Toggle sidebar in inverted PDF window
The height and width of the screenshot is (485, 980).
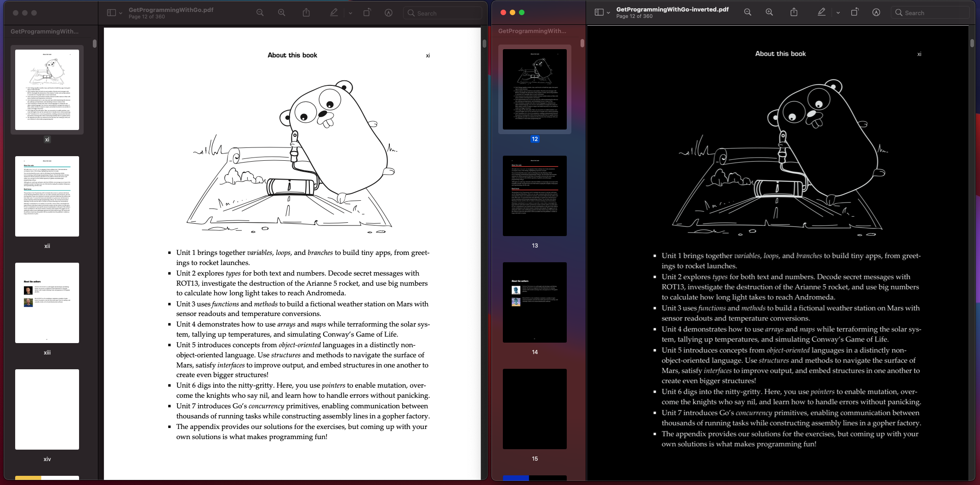click(599, 12)
